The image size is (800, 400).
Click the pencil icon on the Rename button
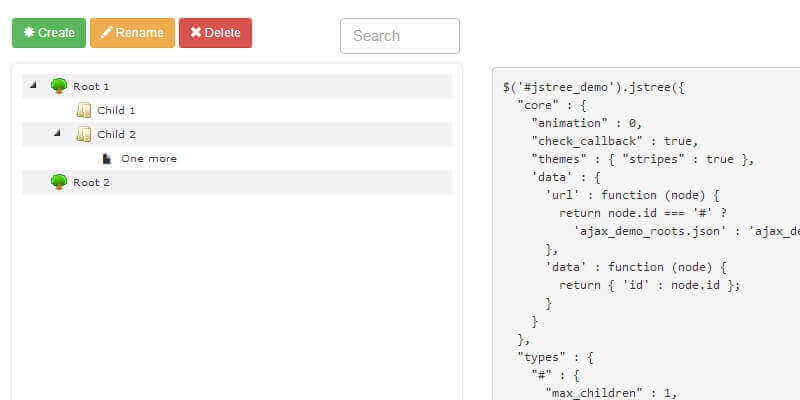pos(106,33)
